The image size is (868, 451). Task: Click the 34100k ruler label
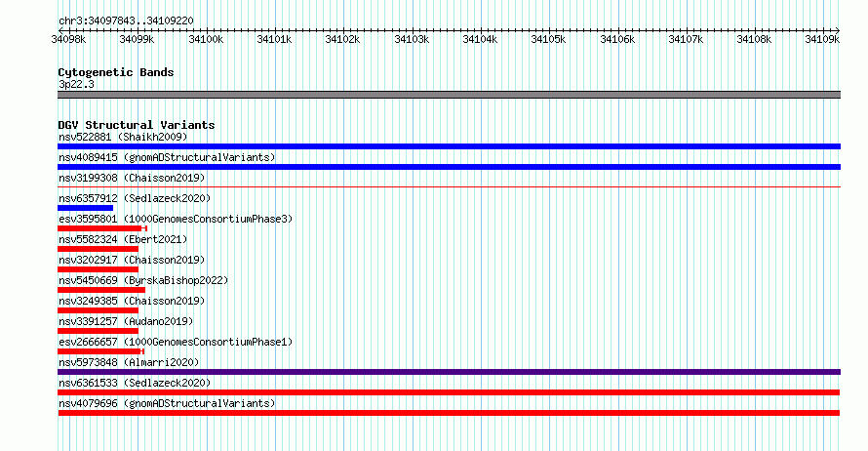206,39
